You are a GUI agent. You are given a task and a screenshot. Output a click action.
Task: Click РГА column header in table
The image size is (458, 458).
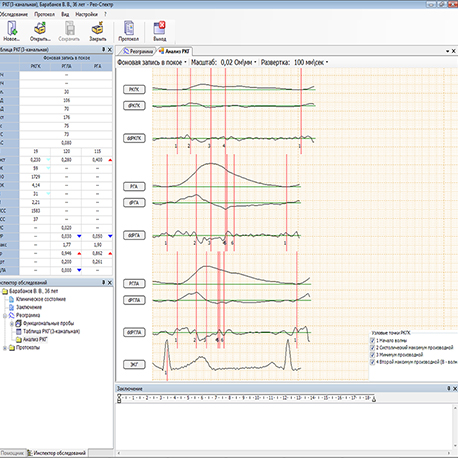click(97, 66)
